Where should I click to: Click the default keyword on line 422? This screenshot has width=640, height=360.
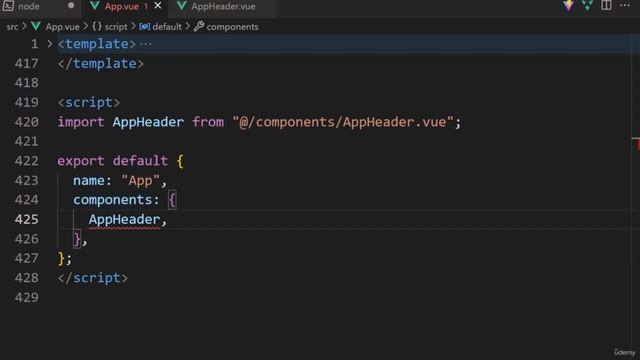(x=140, y=161)
